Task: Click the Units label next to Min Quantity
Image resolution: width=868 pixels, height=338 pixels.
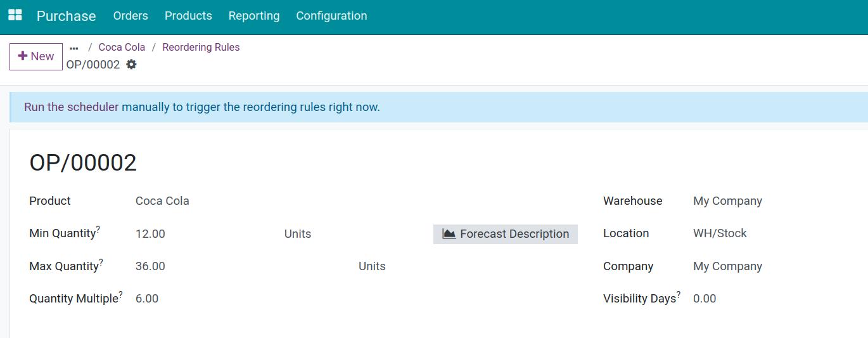Action: pos(298,234)
